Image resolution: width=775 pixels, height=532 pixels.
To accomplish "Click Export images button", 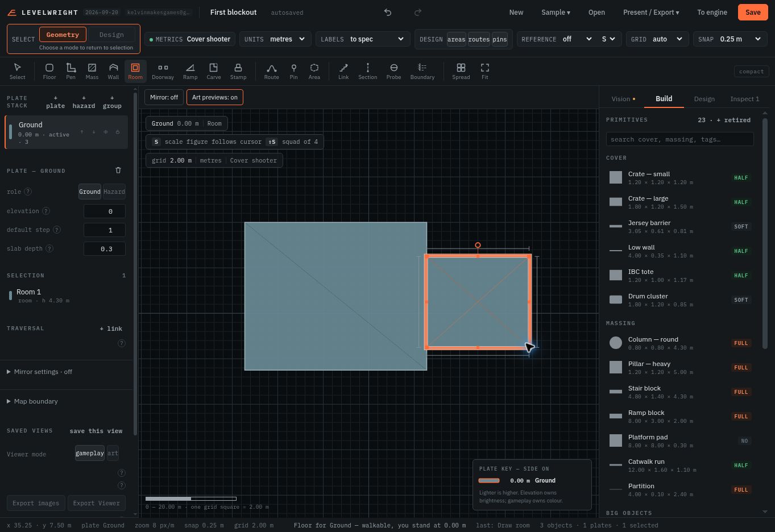I will pyautogui.click(x=36, y=503).
